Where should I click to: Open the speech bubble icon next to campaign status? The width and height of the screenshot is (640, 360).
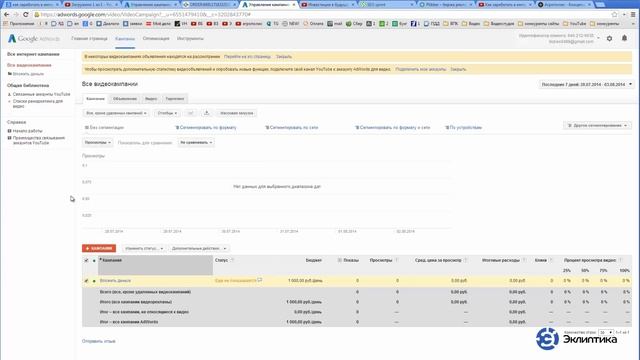click(260, 280)
